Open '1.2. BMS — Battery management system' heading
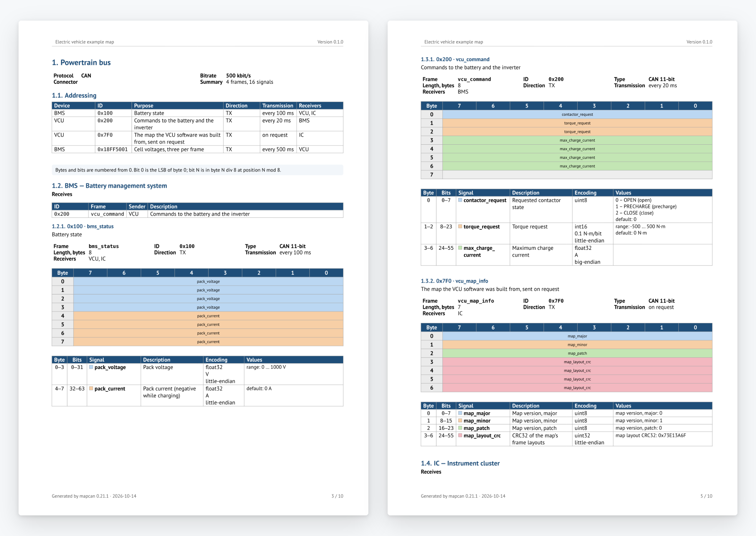Viewport: 756px width, 536px height. [109, 186]
